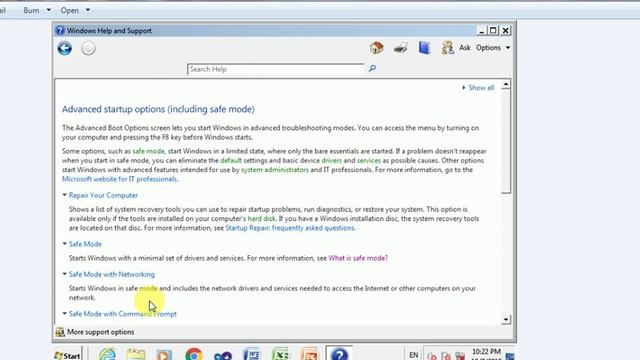640x360 pixels.
Task: Click the Advanced startup options heading text
Action: (x=158, y=109)
